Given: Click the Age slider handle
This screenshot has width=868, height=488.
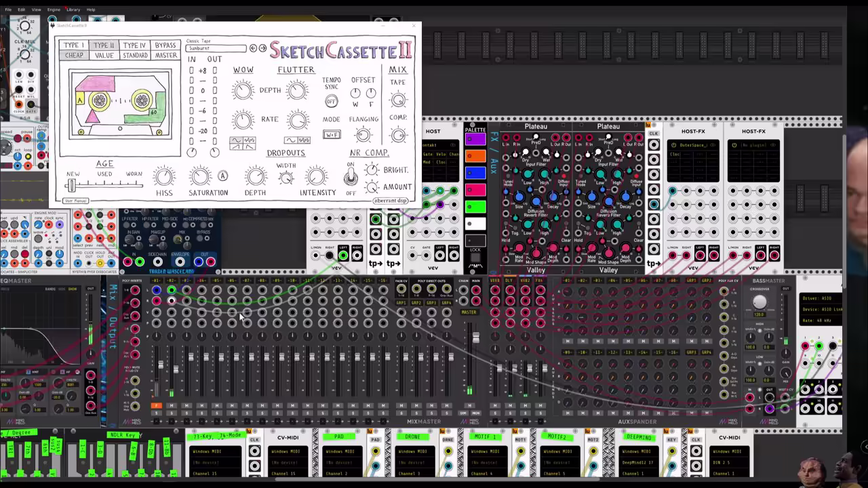Looking at the screenshot, I should 72,184.
